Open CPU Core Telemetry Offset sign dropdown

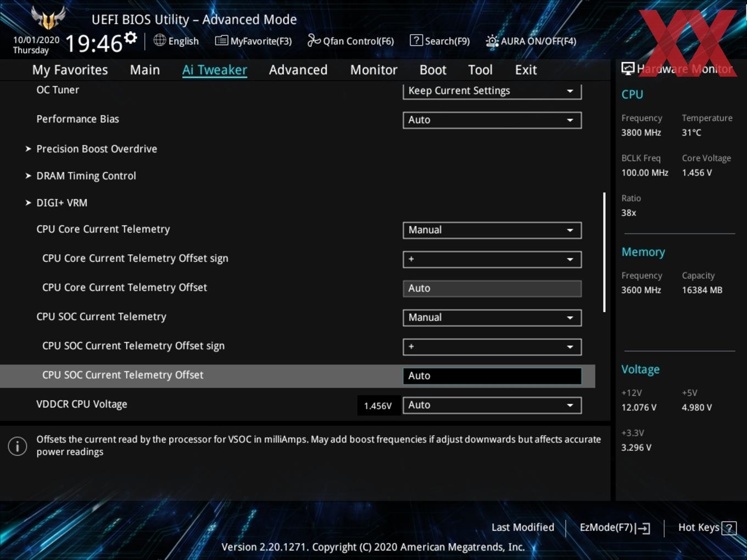click(x=492, y=259)
